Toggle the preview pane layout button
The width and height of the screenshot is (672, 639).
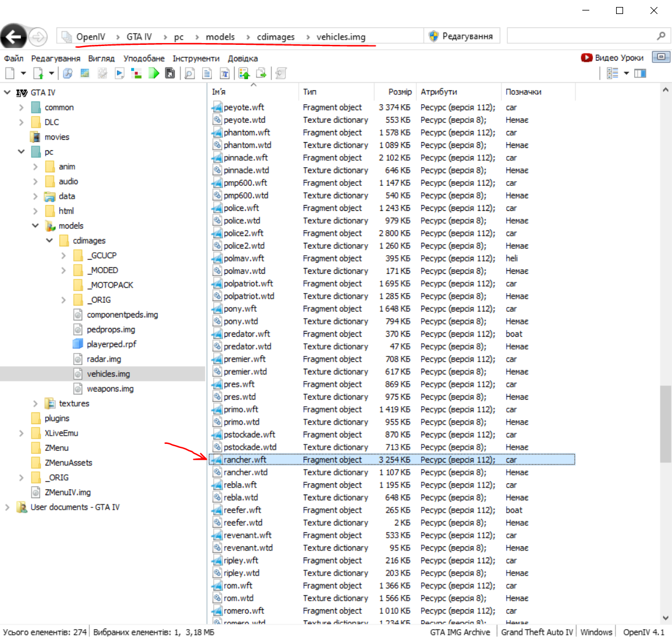click(x=641, y=73)
